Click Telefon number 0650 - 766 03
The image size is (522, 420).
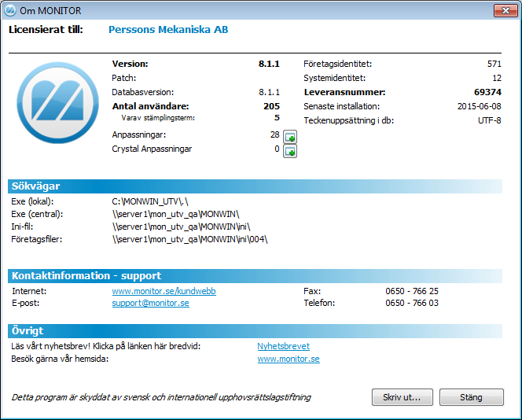point(412,303)
